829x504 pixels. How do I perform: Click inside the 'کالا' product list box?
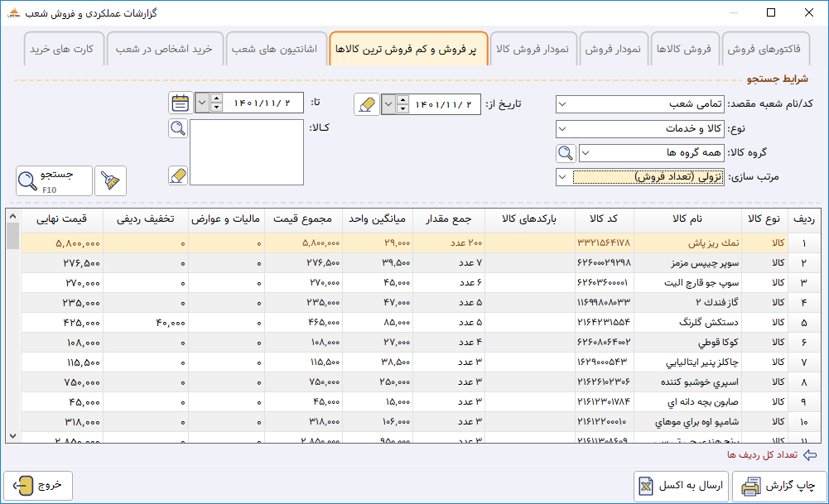tap(247, 152)
